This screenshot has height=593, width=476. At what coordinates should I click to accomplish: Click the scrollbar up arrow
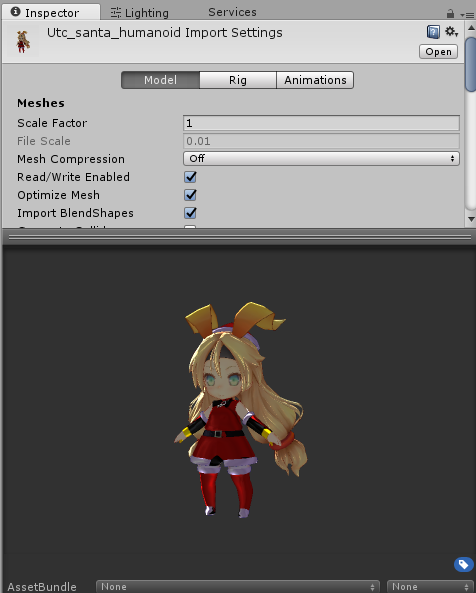(471, 28)
